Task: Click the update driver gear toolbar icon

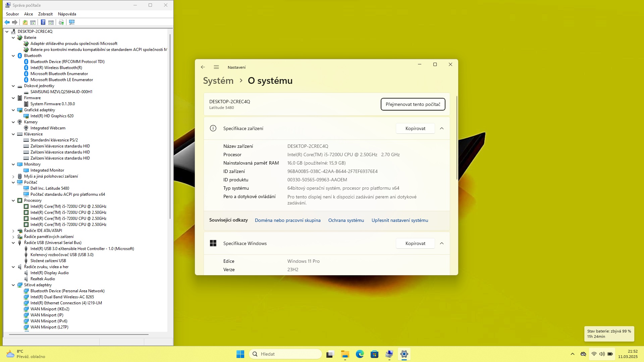Action: pyautogui.click(x=61, y=22)
